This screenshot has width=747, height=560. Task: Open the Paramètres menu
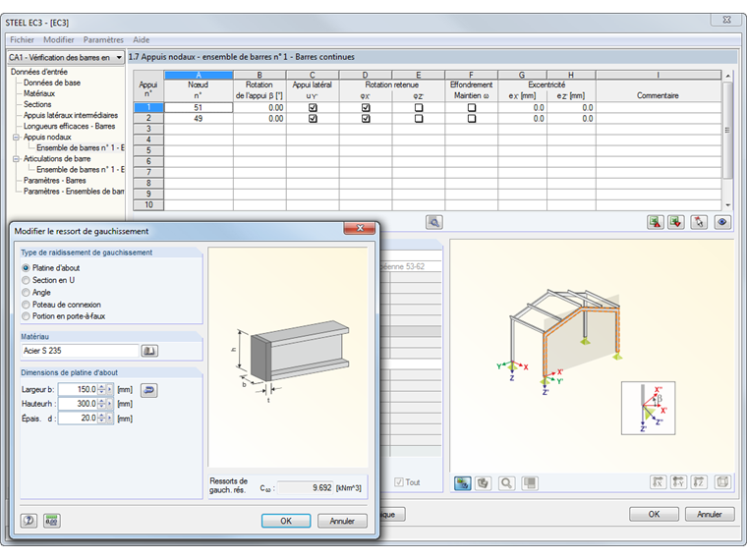click(x=103, y=40)
